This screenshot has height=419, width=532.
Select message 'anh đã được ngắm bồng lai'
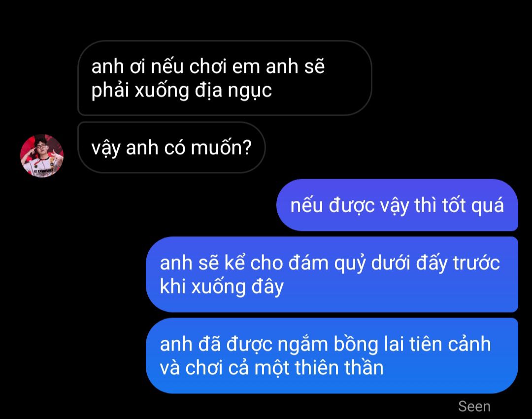[332, 355]
